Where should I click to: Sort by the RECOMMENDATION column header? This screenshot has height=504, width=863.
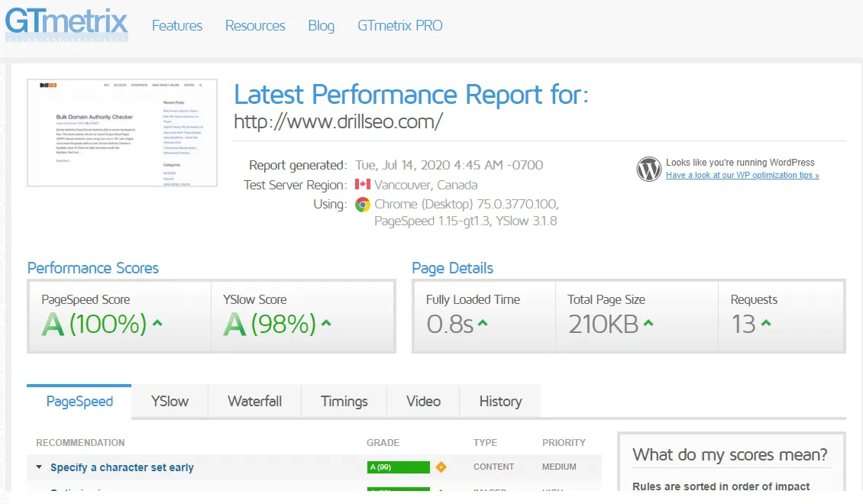coord(80,442)
